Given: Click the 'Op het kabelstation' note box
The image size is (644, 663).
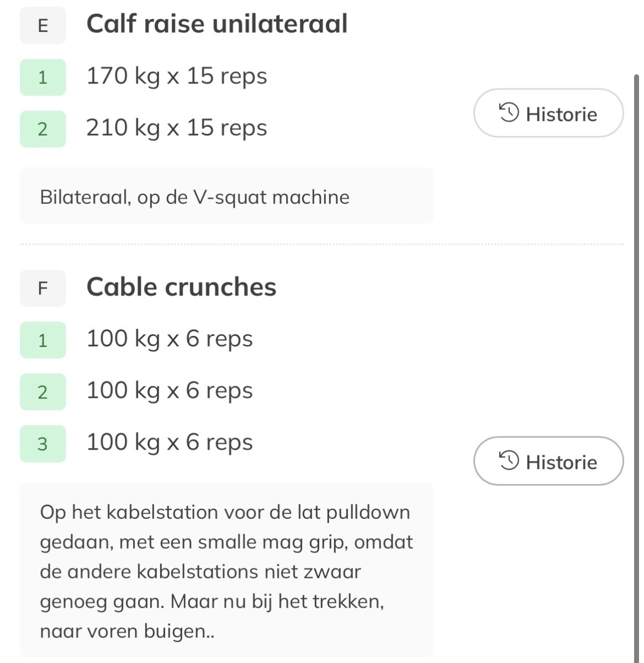Looking at the screenshot, I should click(x=226, y=570).
